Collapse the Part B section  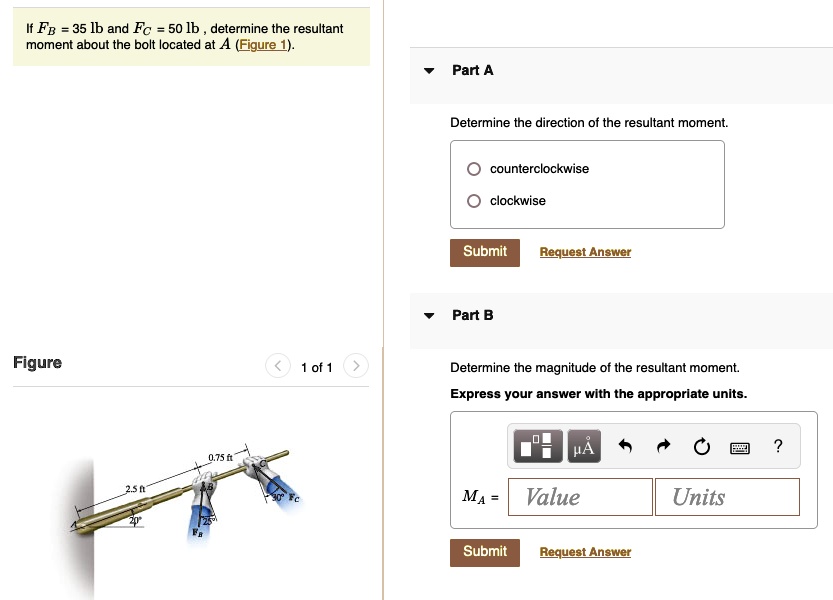point(428,314)
